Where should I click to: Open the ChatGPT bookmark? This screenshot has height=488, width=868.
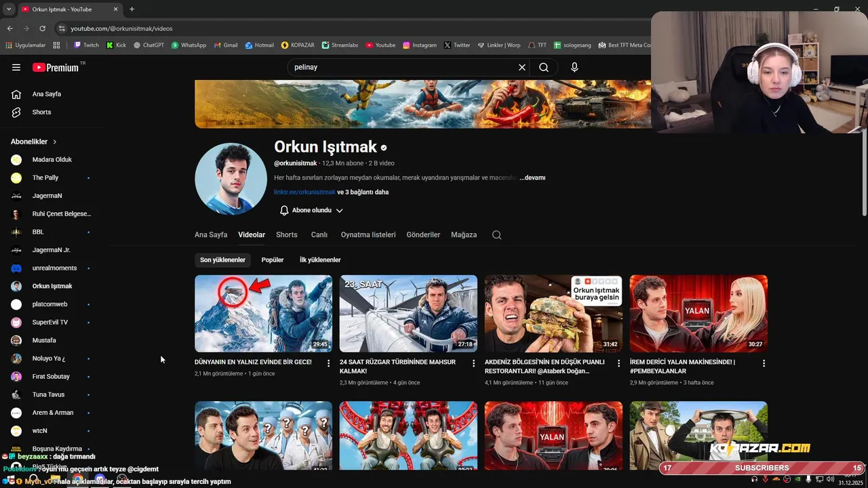pyautogui.click(x=149, y=45)
